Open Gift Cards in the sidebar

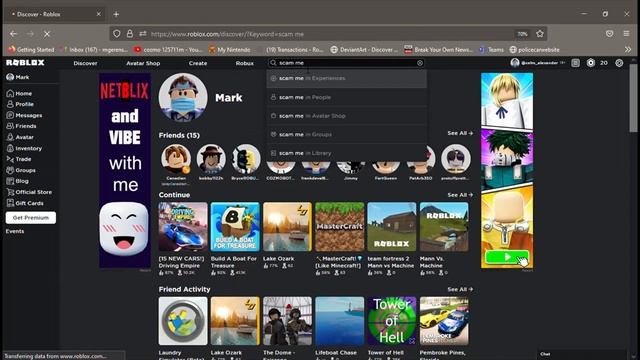click(x=25, y=203)
